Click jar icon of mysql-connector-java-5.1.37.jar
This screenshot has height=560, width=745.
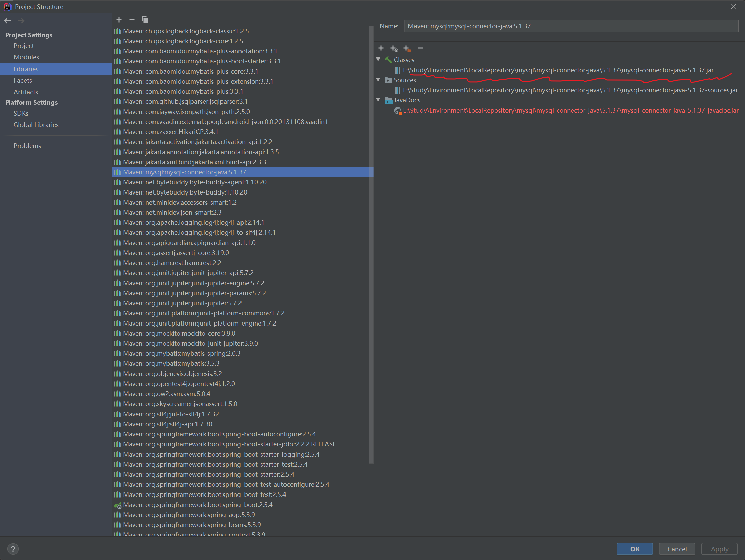tap(398, 70)
